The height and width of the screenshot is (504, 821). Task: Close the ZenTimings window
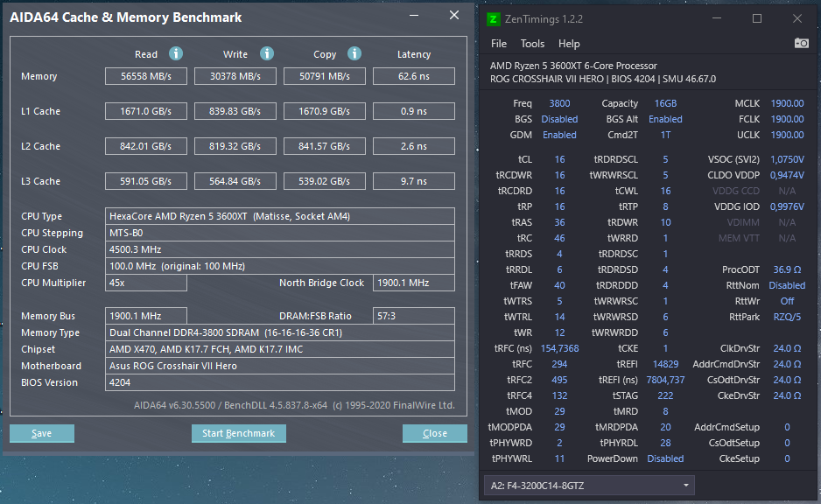(x=796, y=19)
